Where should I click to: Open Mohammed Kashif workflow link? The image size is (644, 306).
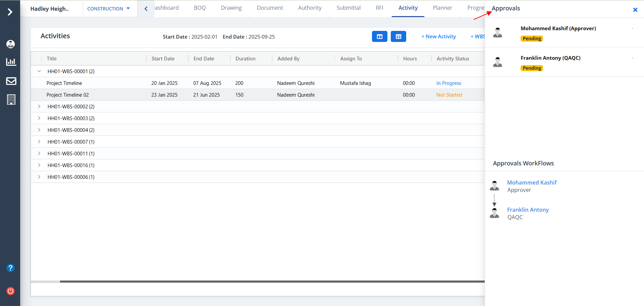(532, 183)
